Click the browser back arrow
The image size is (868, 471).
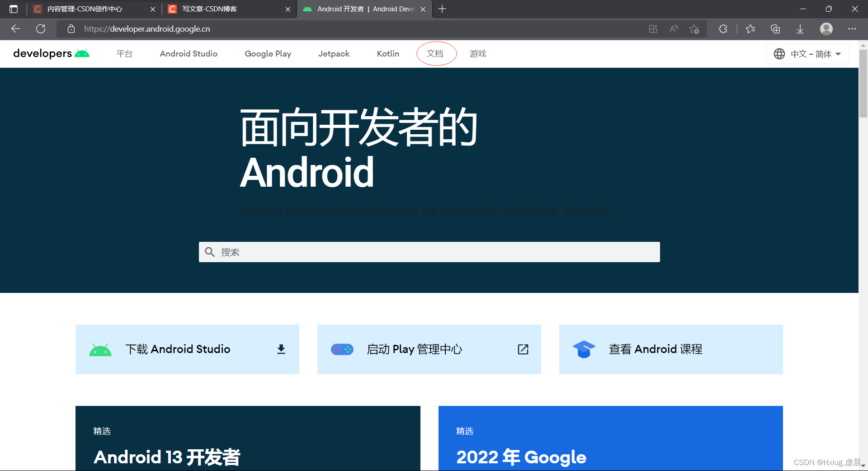[16, 29]
